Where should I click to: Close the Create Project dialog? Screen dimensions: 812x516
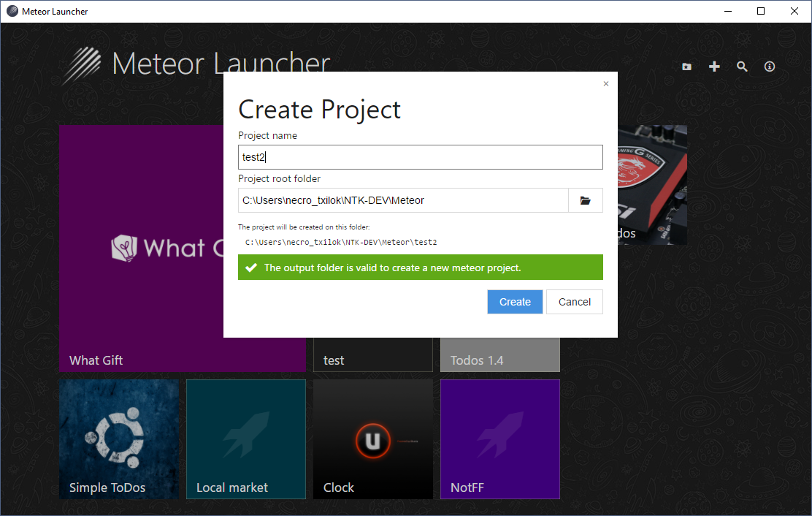[x=606, y=84]
